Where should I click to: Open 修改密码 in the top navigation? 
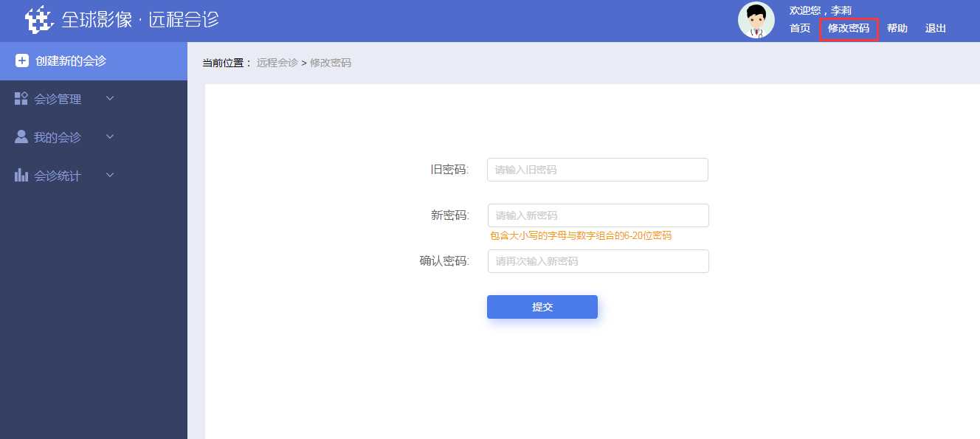(849, 29)
